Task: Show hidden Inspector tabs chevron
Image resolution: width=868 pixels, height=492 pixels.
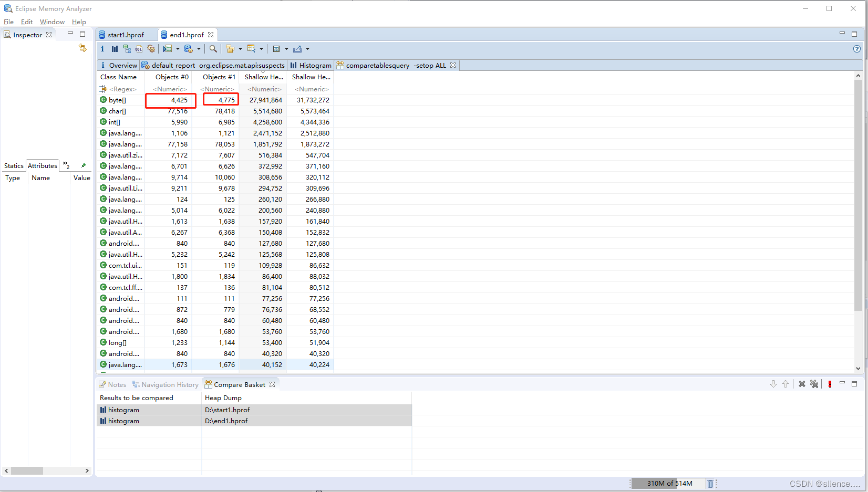Action: 66,165
